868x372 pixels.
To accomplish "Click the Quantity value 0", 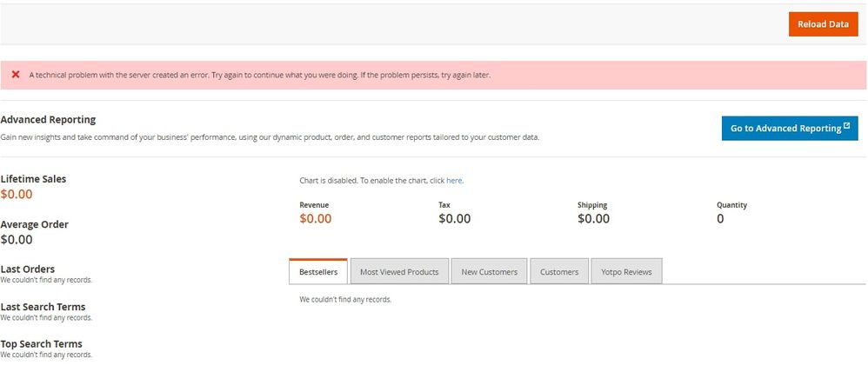I will coord(720,219).
